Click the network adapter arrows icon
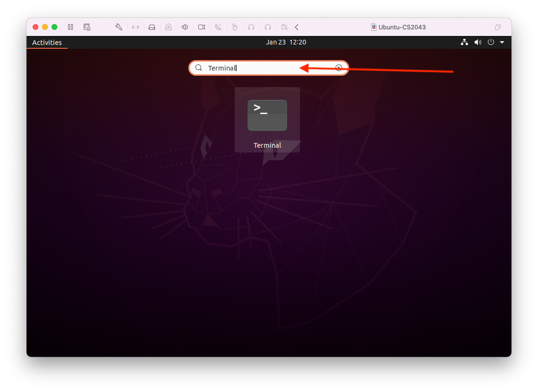This screenshot has height=392, width=538. click(x=135, y=27)
